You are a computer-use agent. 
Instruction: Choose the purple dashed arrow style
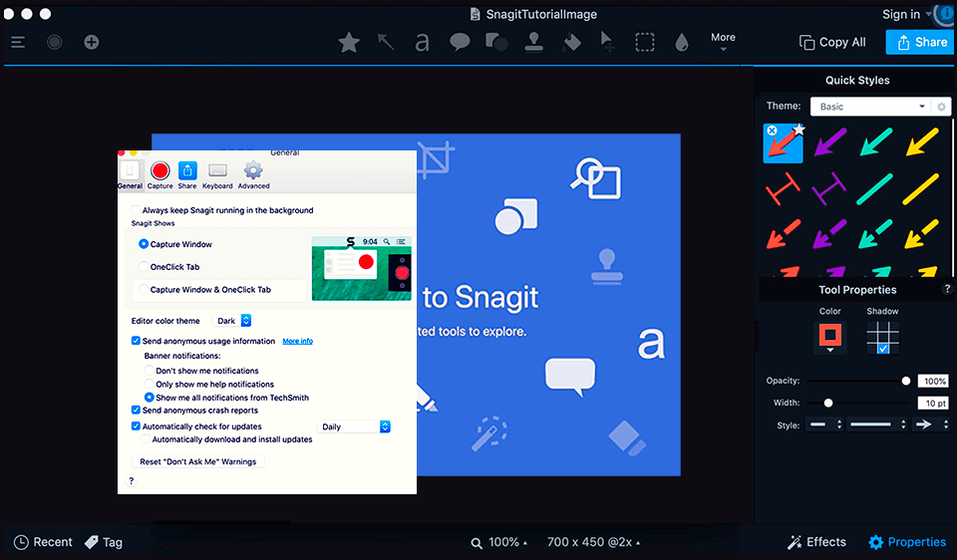[829, 234]
